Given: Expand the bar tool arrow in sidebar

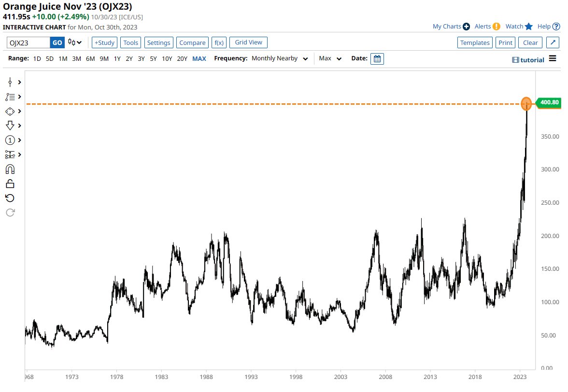Looking at the screenshot, I should [19, 82].
